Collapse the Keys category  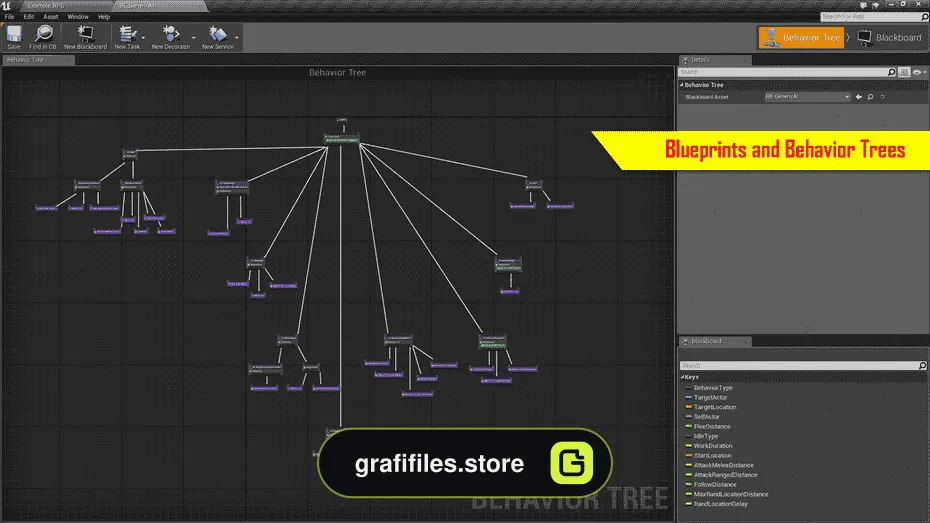click(683, 377)
